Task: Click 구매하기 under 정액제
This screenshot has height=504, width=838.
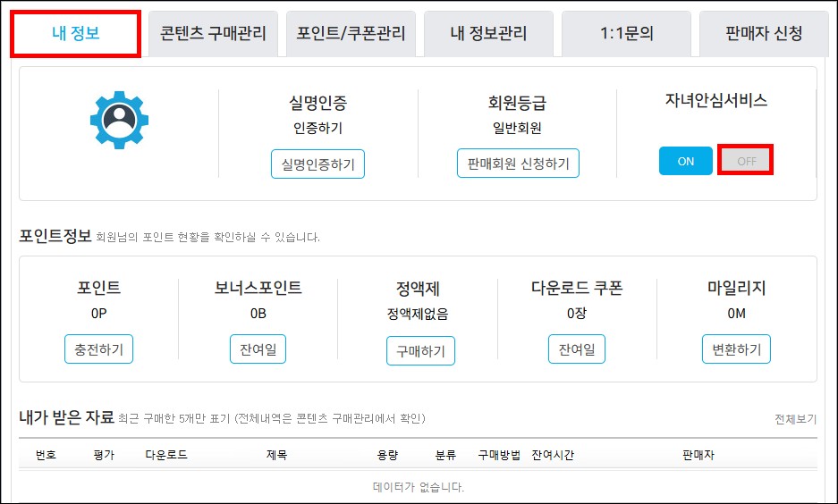Action: click(420, 351)
